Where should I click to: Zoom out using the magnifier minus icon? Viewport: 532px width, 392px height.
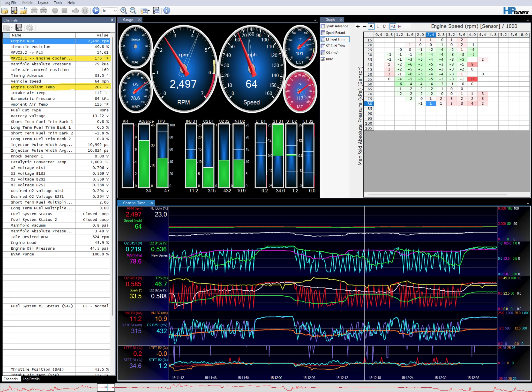tap(133, 11)
